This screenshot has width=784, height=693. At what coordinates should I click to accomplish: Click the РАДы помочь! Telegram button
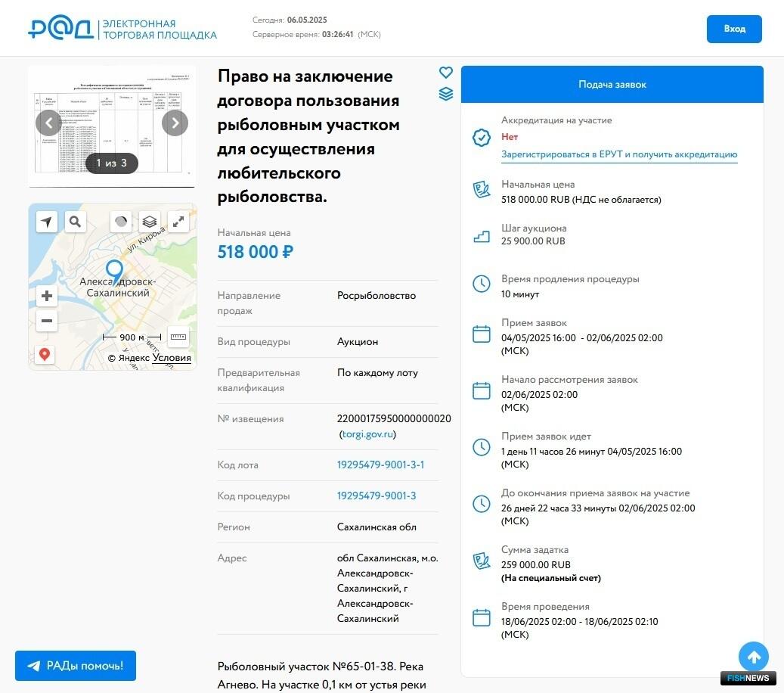[x=76, y=666]
